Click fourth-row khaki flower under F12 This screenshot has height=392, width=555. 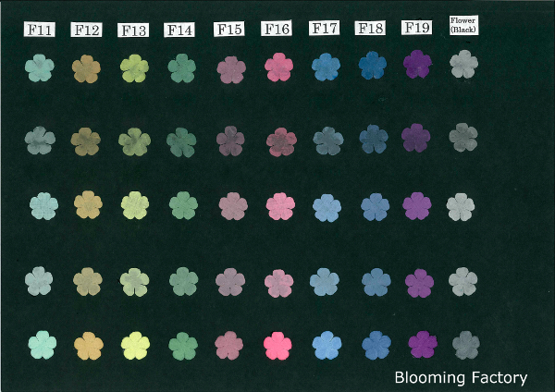88,282
